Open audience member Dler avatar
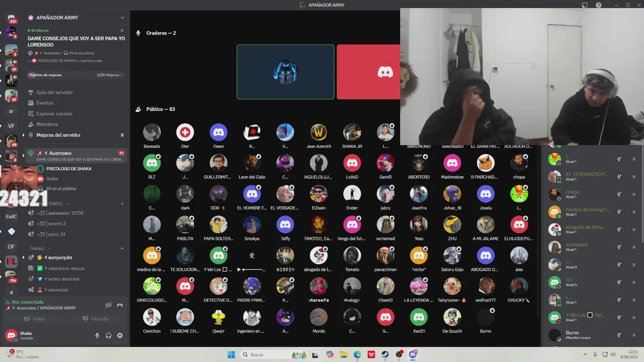The height and width of the screenshot is (362, 644). tap(185, 132)
